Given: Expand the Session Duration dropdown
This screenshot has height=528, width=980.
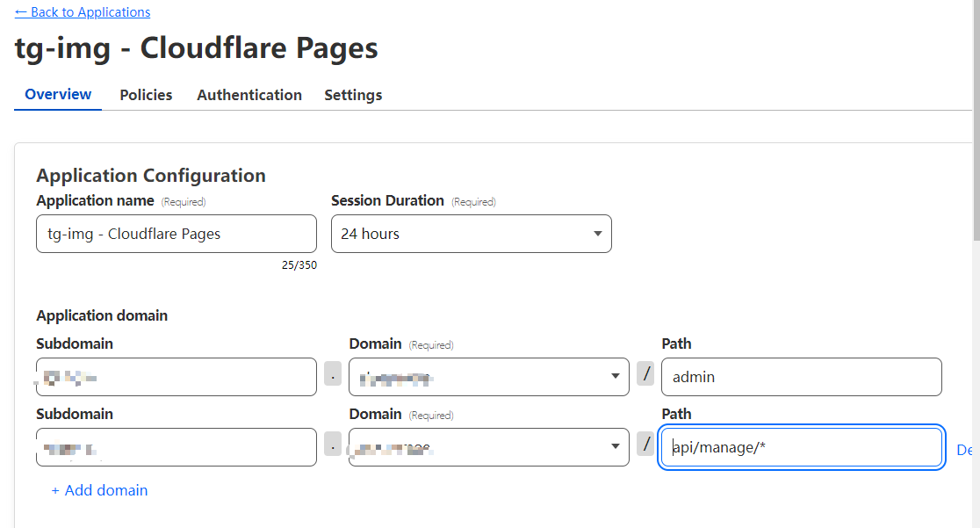Looking at the screenshot, I should coord(471,234).
